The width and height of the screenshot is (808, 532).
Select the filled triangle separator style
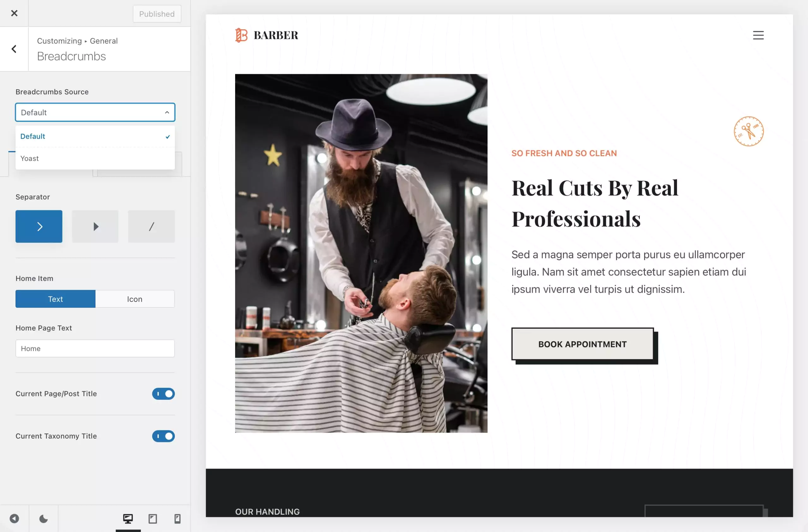(x=95, y=226)
